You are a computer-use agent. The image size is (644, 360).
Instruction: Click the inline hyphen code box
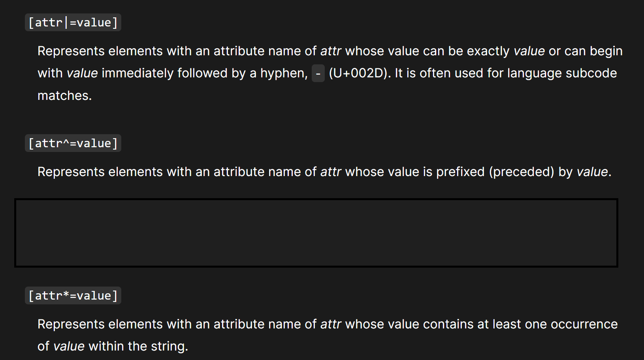(318, 73)
